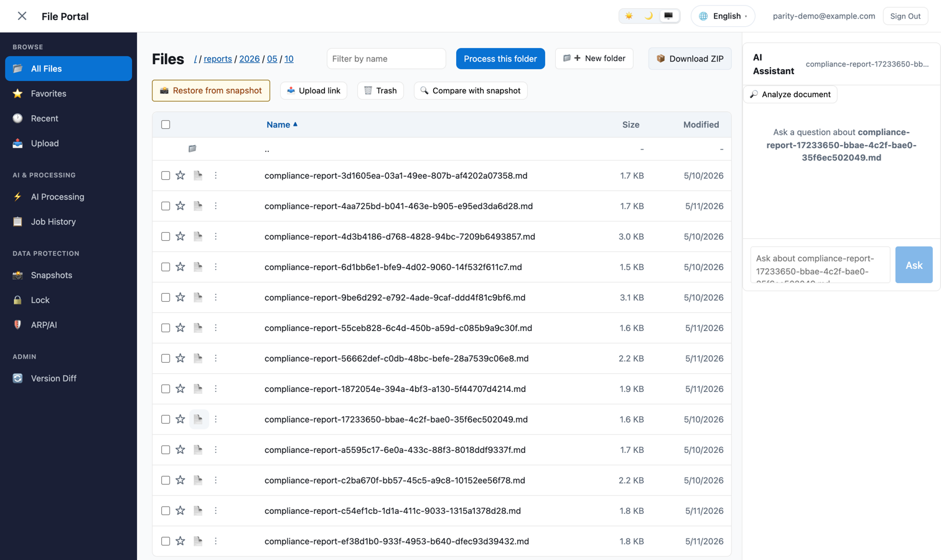This screenshot has height=560, width=941.
Task: Switch to light theme sun icon
Action: coord(629,16)
